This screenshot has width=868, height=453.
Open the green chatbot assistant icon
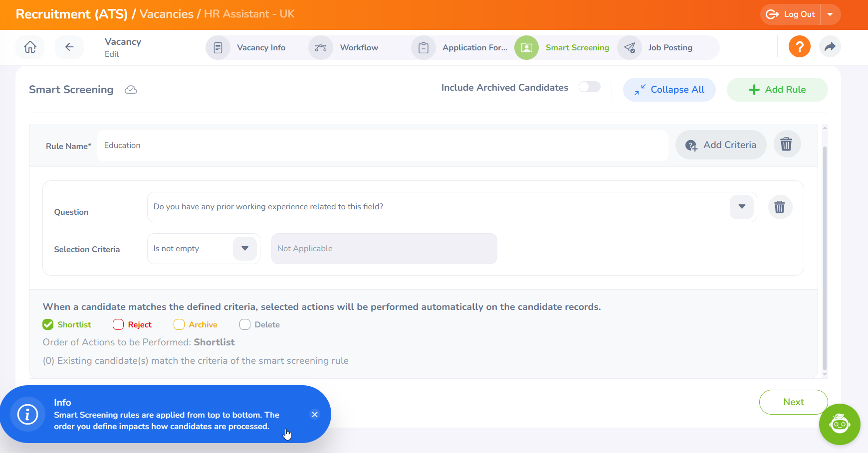[x=839, y=424]
